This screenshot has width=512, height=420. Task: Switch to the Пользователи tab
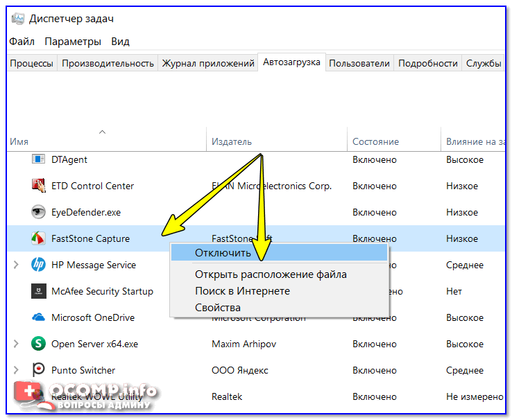click(x=359, y=63)
